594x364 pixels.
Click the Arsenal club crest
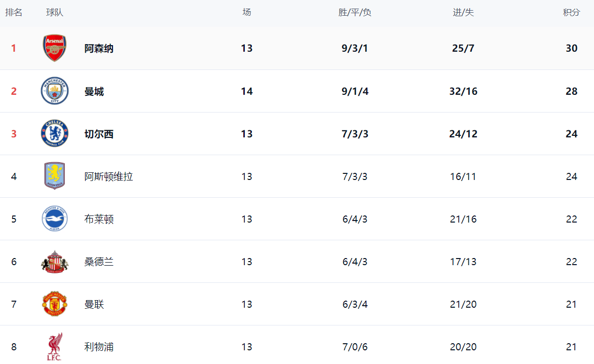point(54,48)
